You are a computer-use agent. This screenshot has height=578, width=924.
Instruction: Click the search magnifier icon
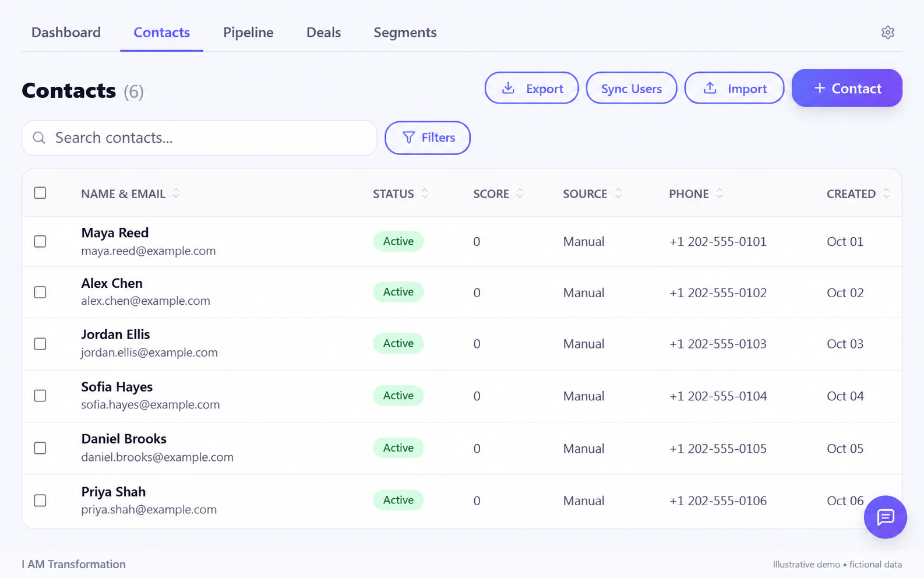[39, 138]
